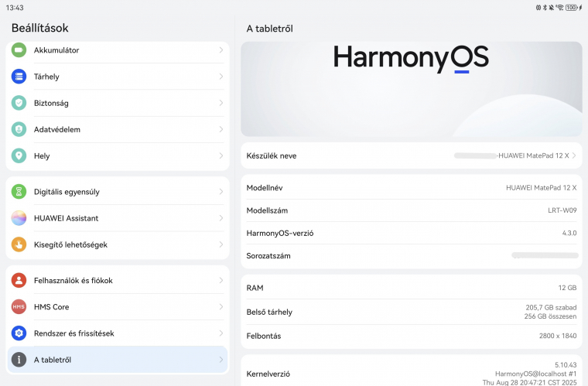Viewport: 588px width, 386px height.
Task: Tap the Belső tárhely storage row
Action: tap(411, 312)
